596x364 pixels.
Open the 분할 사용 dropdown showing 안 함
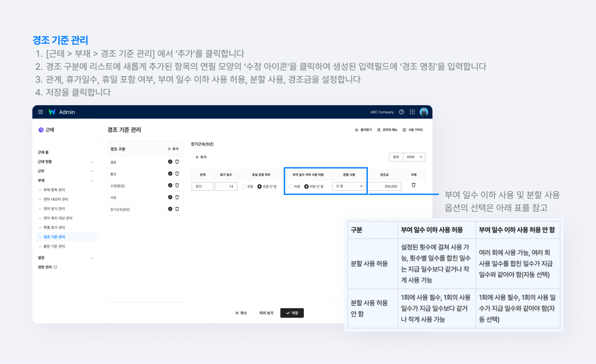click(x=348, y=185)
